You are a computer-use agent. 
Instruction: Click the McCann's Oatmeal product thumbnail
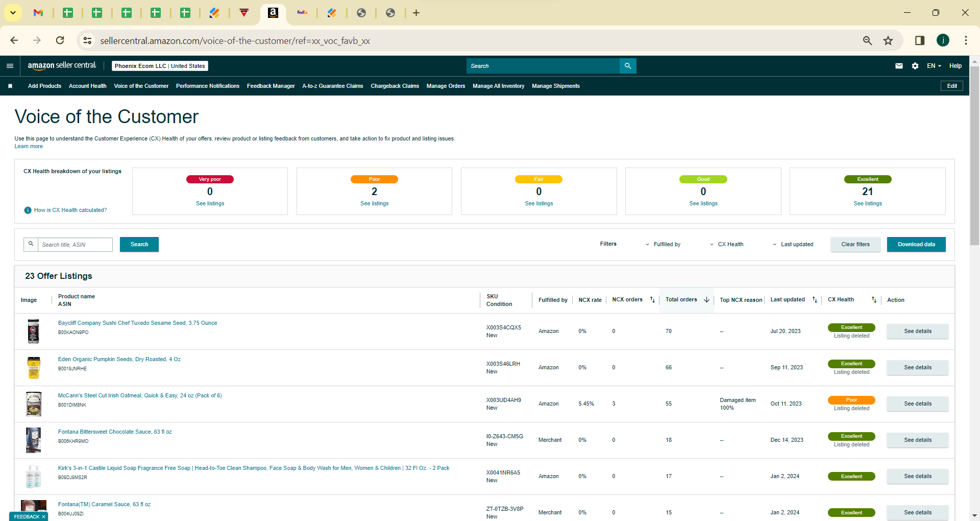(34, 404)
